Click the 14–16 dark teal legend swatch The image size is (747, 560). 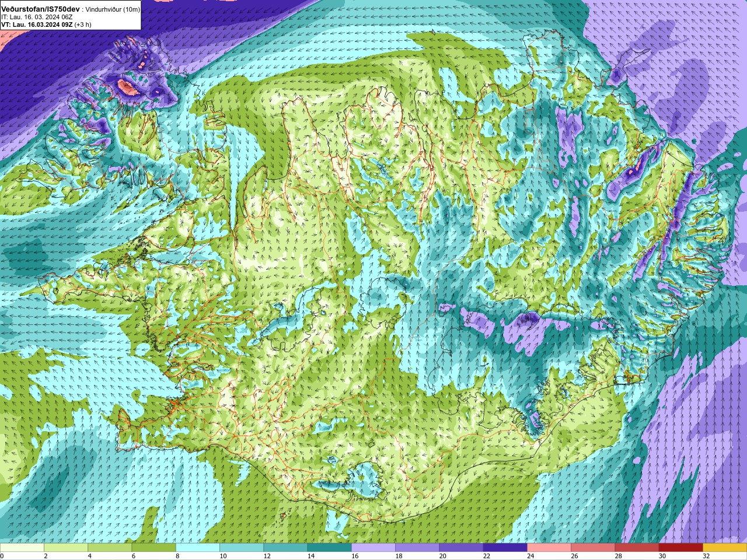point(330,548)
